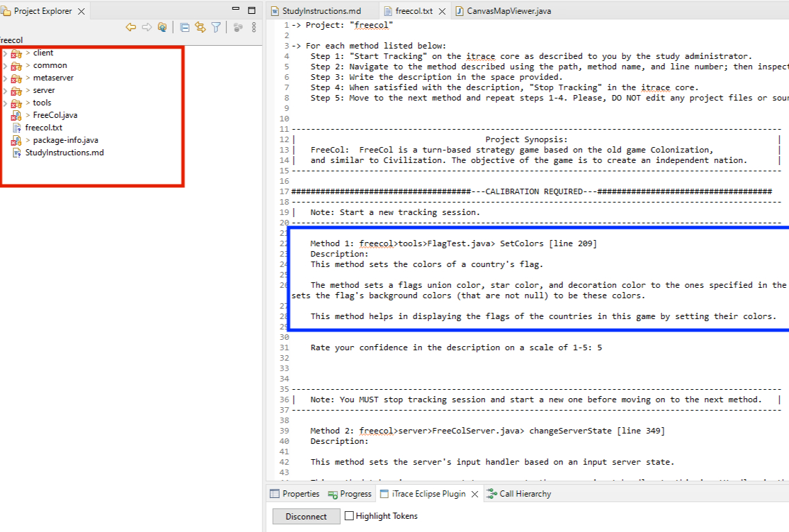Select the server tree item
The height and width of the screenshot is (532, 789).
[x=44, y=90]
